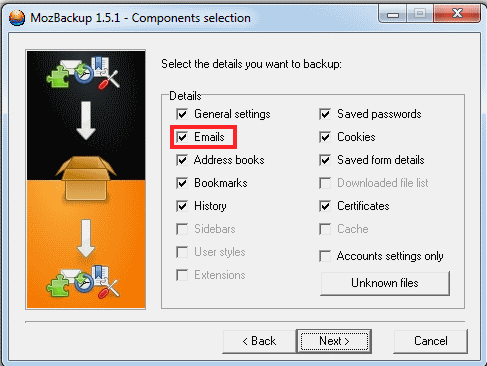
Task: Go Back to the previous step
Action: pos(259,341)
